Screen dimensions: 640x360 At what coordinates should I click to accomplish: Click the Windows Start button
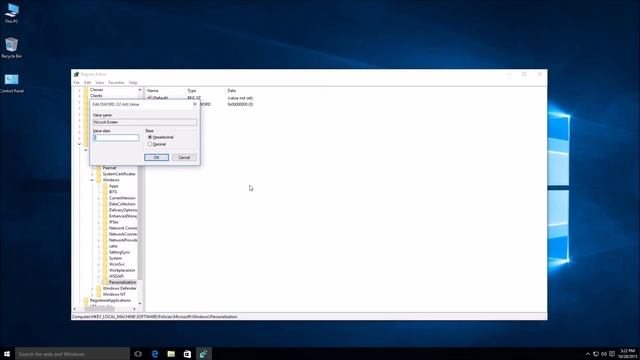click(7, 354)
